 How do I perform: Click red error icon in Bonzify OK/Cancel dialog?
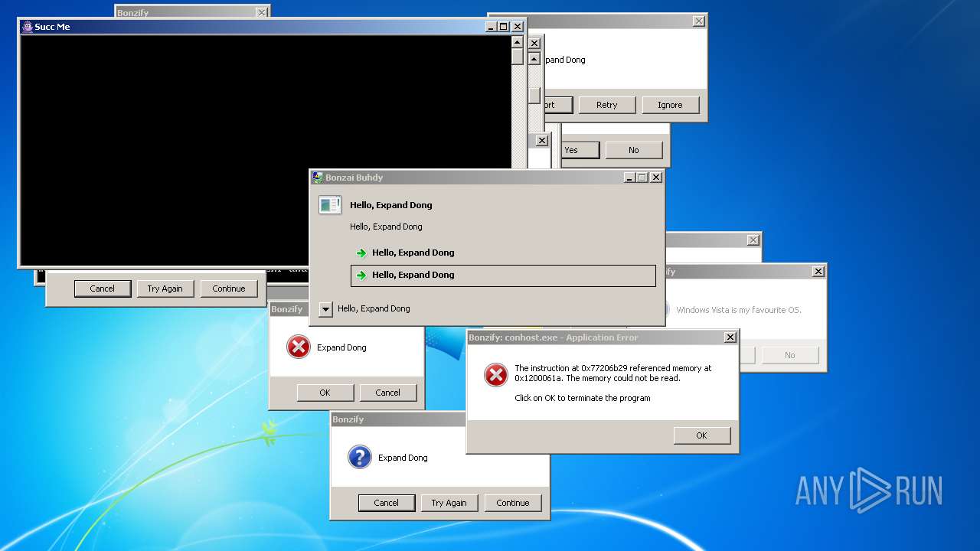(x=298, y=347)
